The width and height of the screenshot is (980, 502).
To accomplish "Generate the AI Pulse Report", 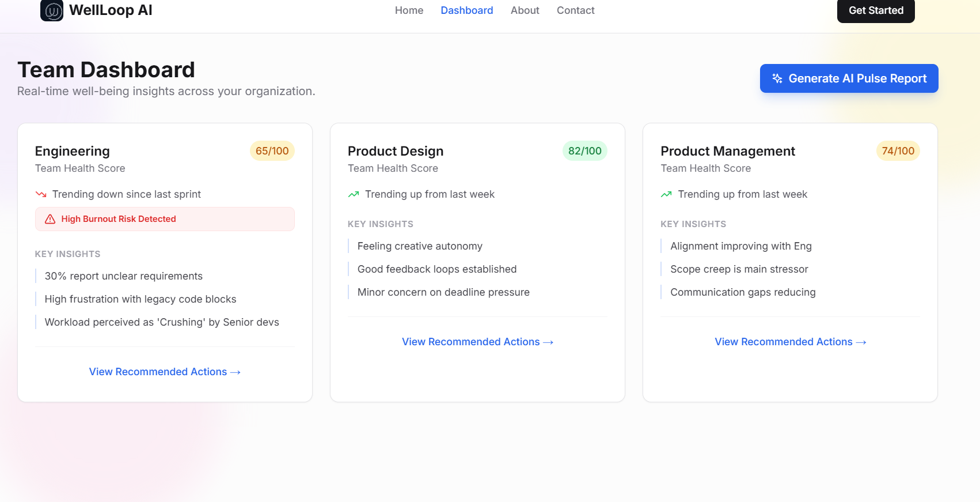I will click(x=849, y=78).
